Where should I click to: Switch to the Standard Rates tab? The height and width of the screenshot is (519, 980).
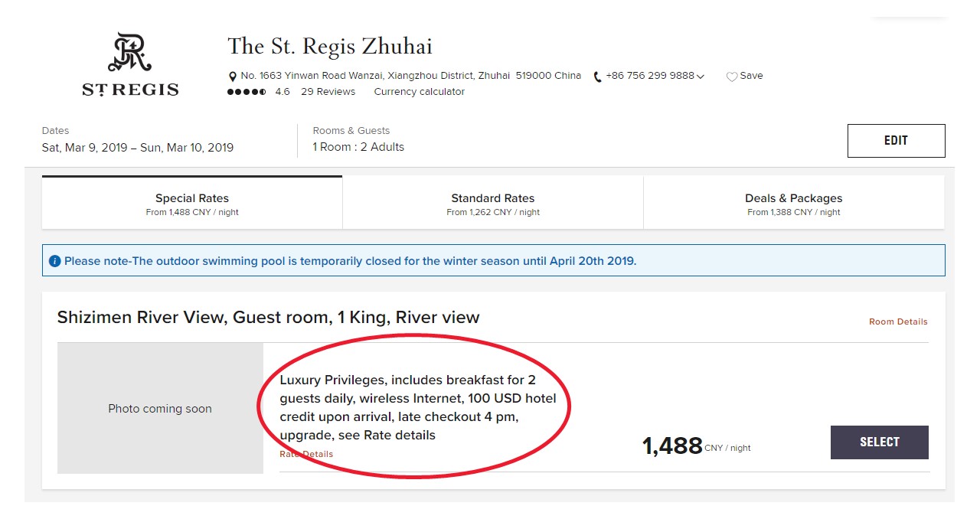493,203
